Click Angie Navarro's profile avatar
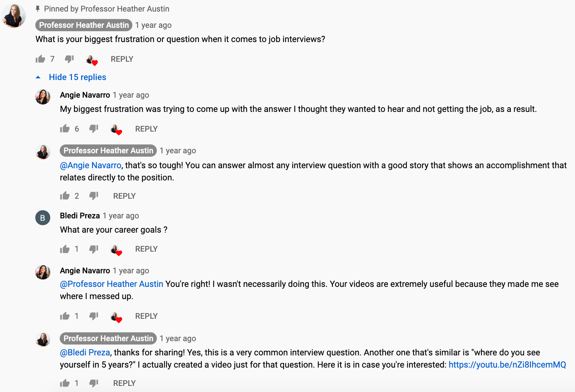Image resolution: width=575 pixels, height=392 pixels. click(x=42, y=97)
